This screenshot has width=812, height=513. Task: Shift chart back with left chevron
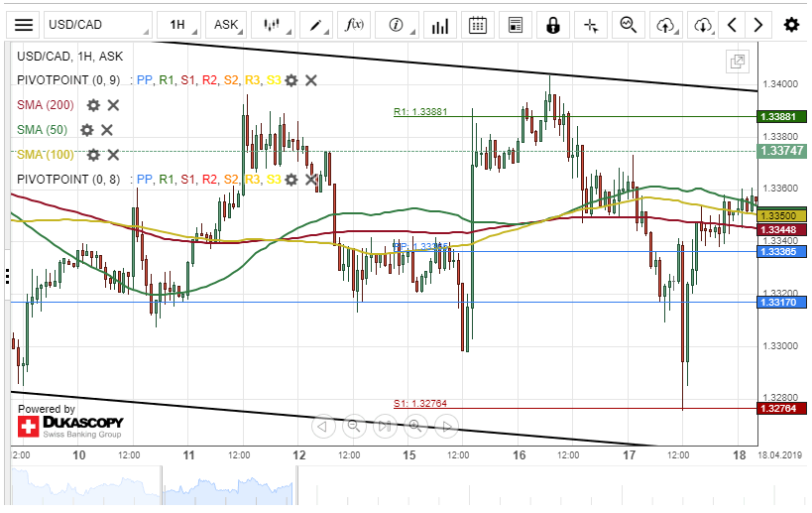(732, 25)
